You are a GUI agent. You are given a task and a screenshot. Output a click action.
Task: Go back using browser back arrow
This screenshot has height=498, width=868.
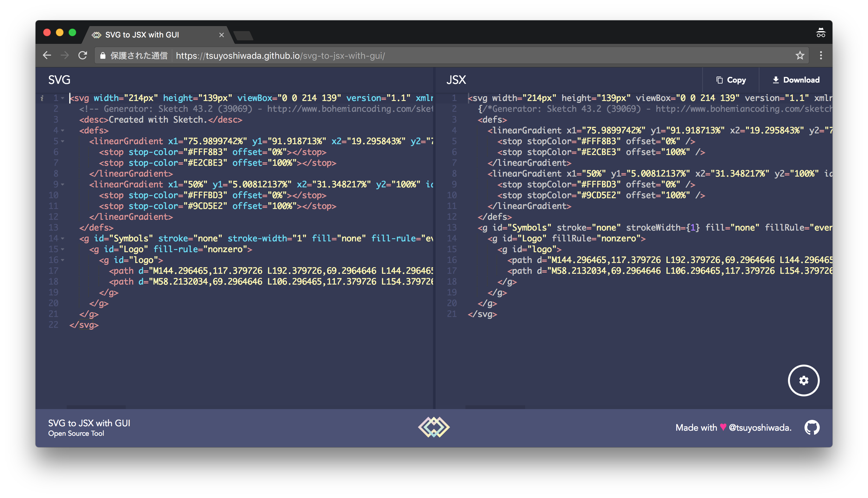(47, 55)
